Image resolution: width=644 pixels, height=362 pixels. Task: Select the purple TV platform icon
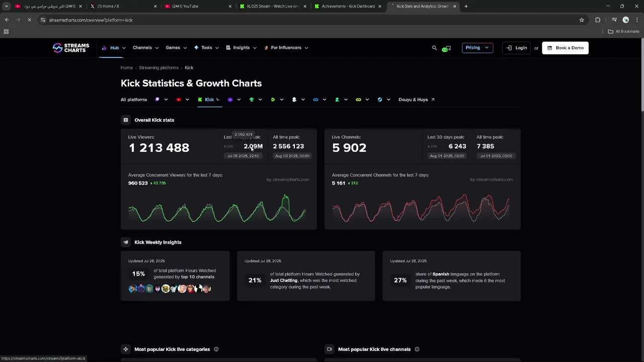[x=230, y=100]
